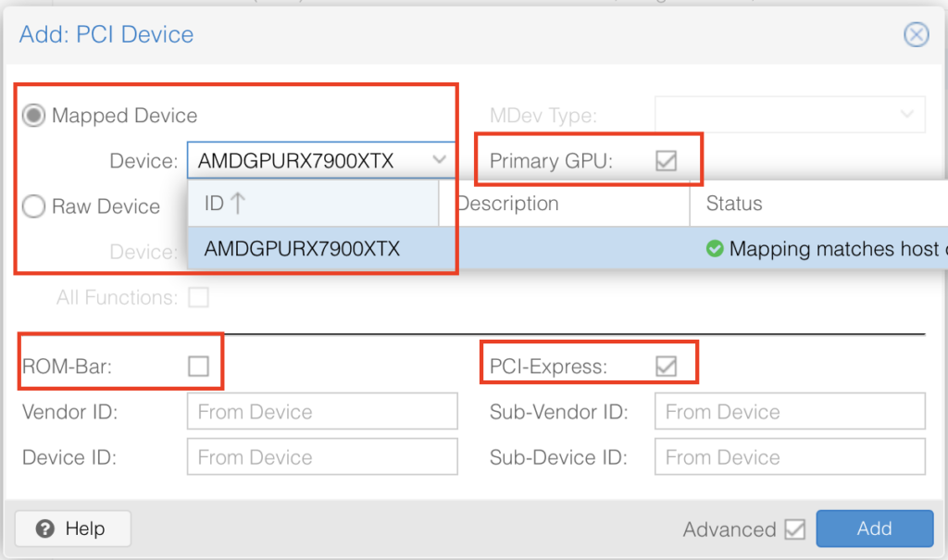Select the Raw Device radio button
Image resolution: width=948 pixels, height=560 pixels.
pos(34,206)
